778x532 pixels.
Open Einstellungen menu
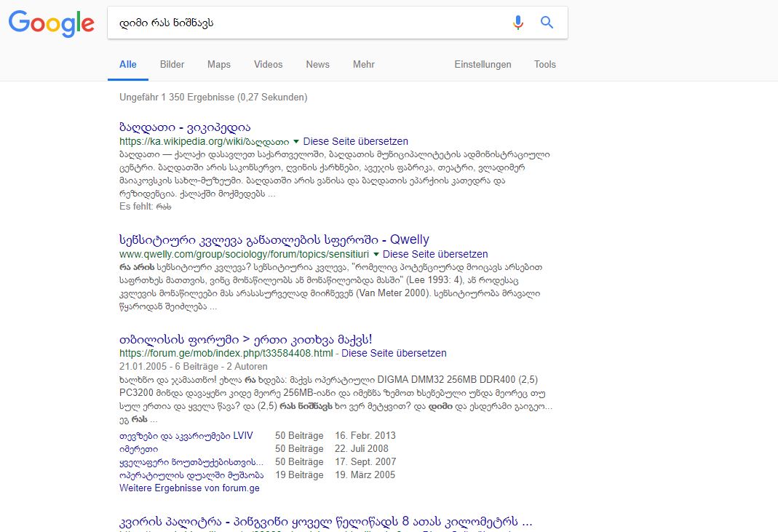click(x=483, y=65)
